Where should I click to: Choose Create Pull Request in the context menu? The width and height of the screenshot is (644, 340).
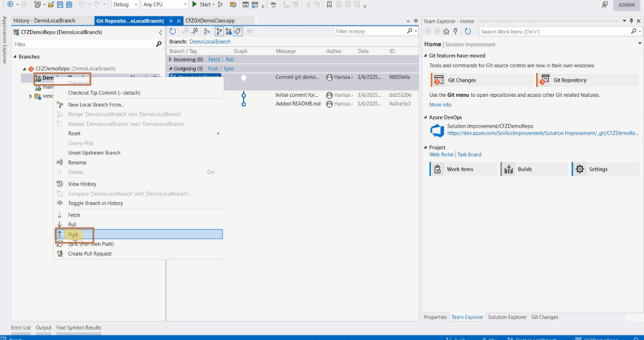pos(139,254)
